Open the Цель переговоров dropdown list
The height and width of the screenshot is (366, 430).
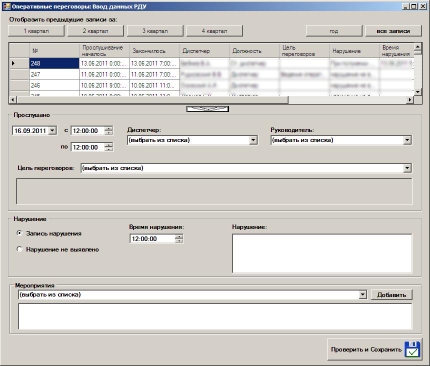point(407,168)
